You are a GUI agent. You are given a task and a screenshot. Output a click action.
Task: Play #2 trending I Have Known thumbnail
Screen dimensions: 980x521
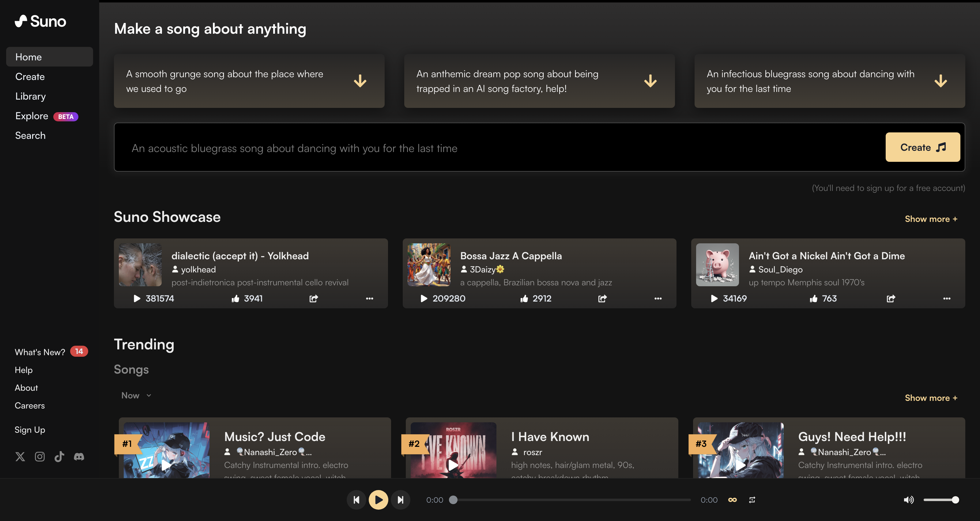[454, 450]
